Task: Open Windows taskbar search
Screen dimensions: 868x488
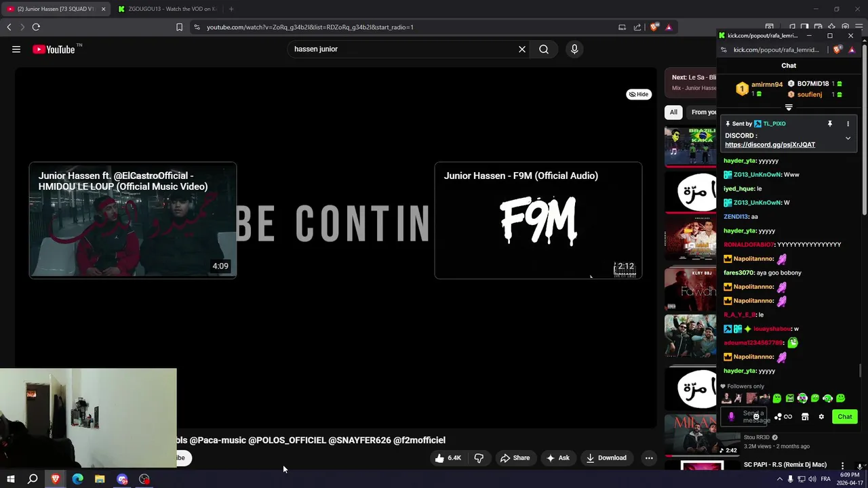Action: [x=33, y=479]
